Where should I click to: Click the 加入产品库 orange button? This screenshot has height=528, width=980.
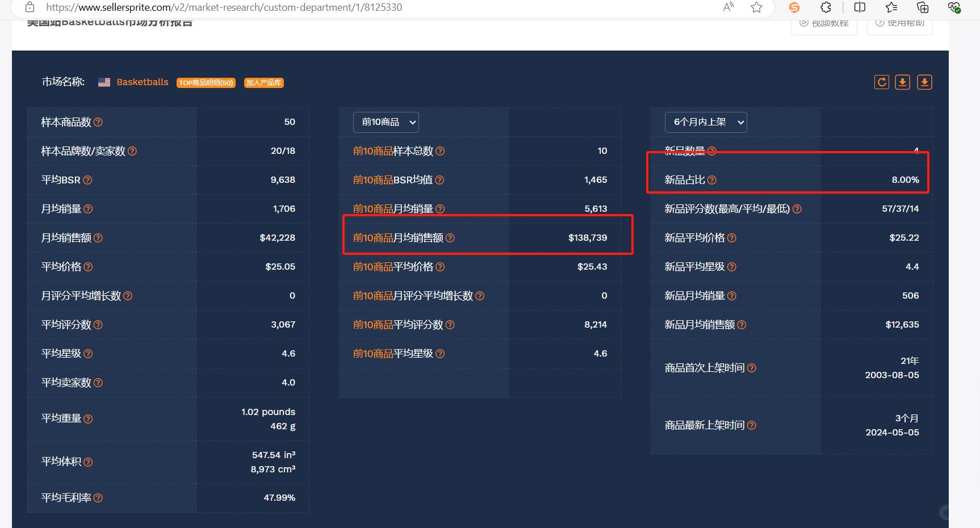click(x=264, y=83)
